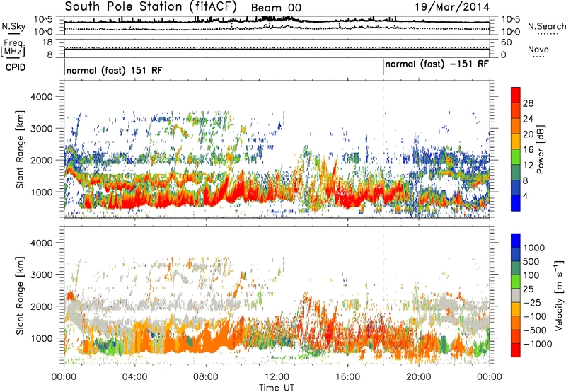This screenshot has height=392, width=566.
Task: Click the 2000 tick on power panel axis
Action: point(41,160)
